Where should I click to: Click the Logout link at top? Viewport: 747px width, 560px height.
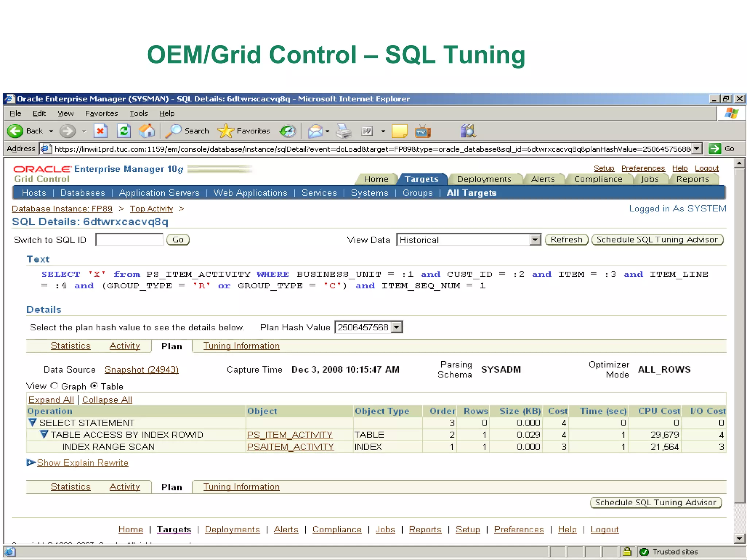coord(707,168)
